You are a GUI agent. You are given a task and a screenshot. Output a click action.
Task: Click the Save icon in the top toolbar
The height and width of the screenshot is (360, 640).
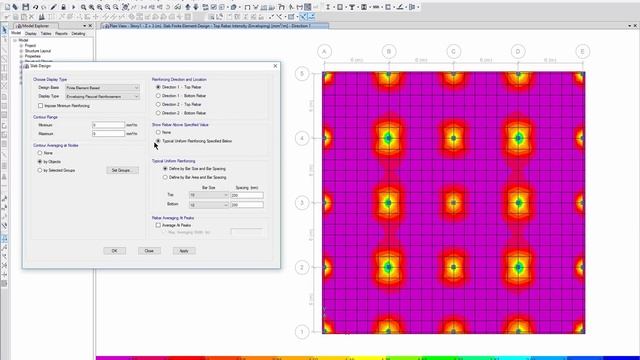click(26, 7)
